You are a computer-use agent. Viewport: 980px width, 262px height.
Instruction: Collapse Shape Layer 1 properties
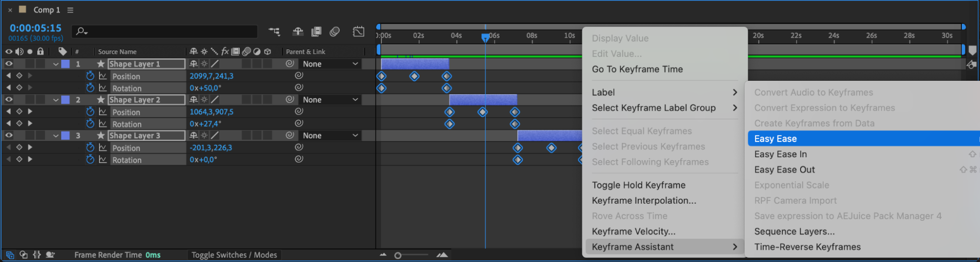[55, 64]
